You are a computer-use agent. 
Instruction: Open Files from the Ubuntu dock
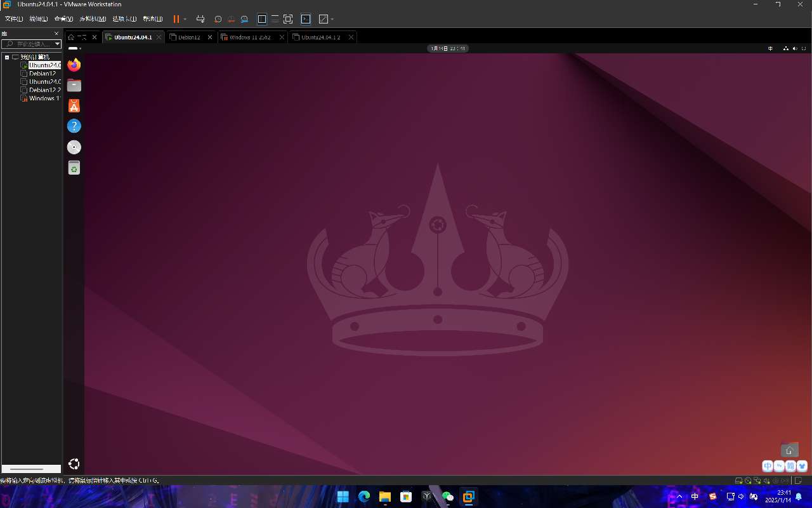(x=74, y=85)
